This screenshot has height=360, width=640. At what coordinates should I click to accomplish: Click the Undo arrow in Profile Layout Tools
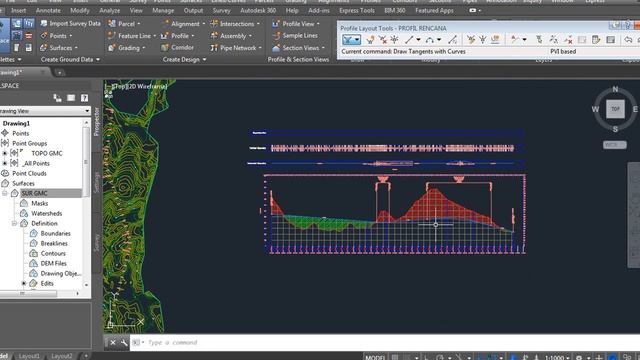(x=628, y=40)
